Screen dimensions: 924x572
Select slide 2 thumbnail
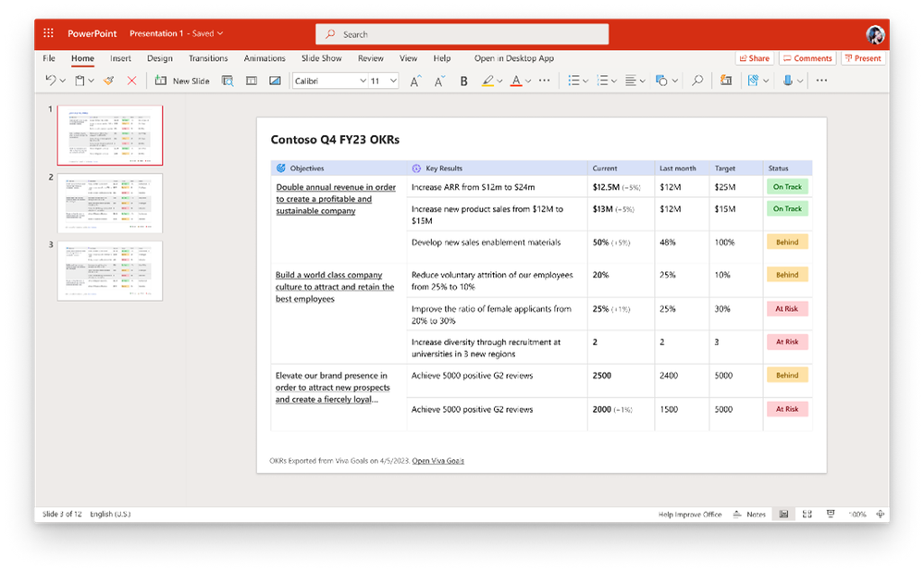[110, 204]
